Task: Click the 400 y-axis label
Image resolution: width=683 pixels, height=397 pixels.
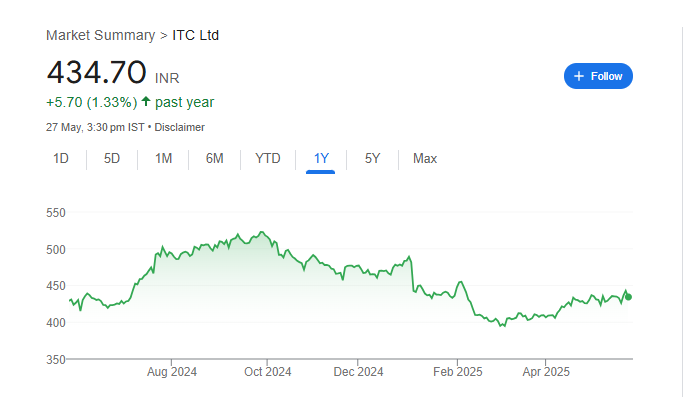Action: pos(56,323)
